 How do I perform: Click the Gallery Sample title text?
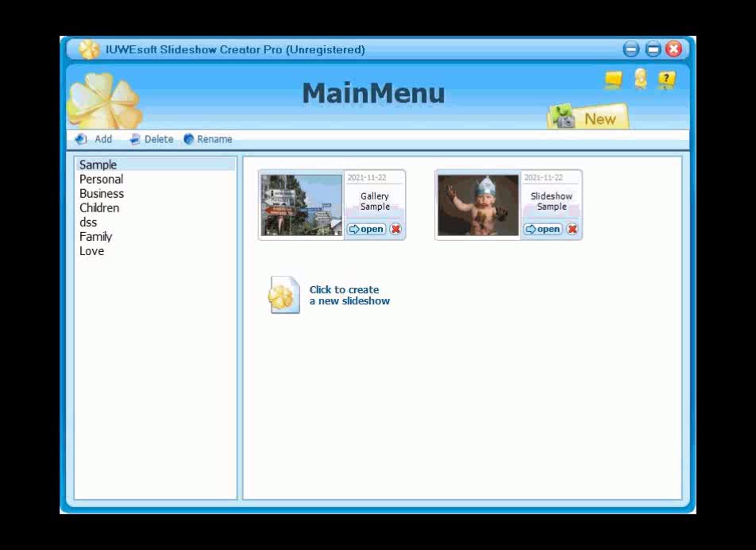tap(375, 201)
